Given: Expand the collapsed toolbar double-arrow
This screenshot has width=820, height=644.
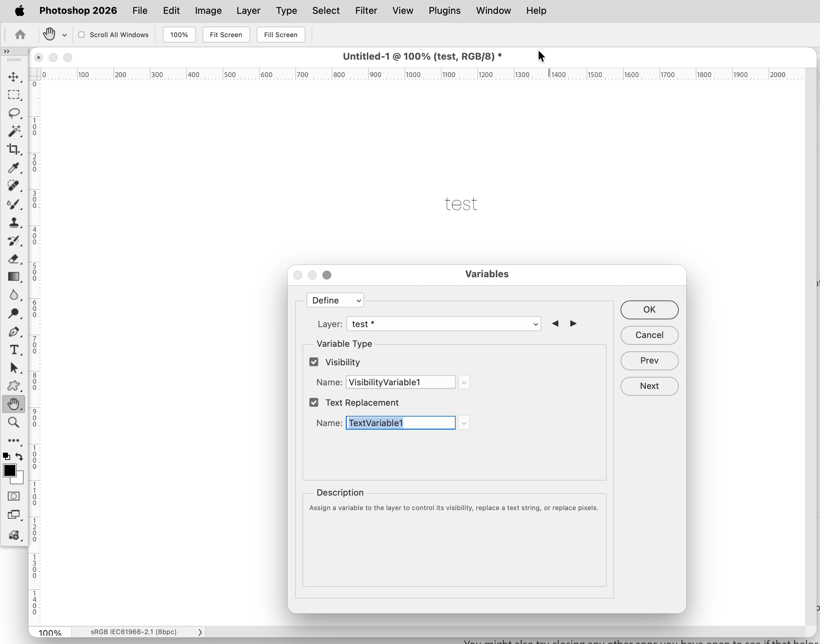Looking at the screenshot, I should pos(7,51).
